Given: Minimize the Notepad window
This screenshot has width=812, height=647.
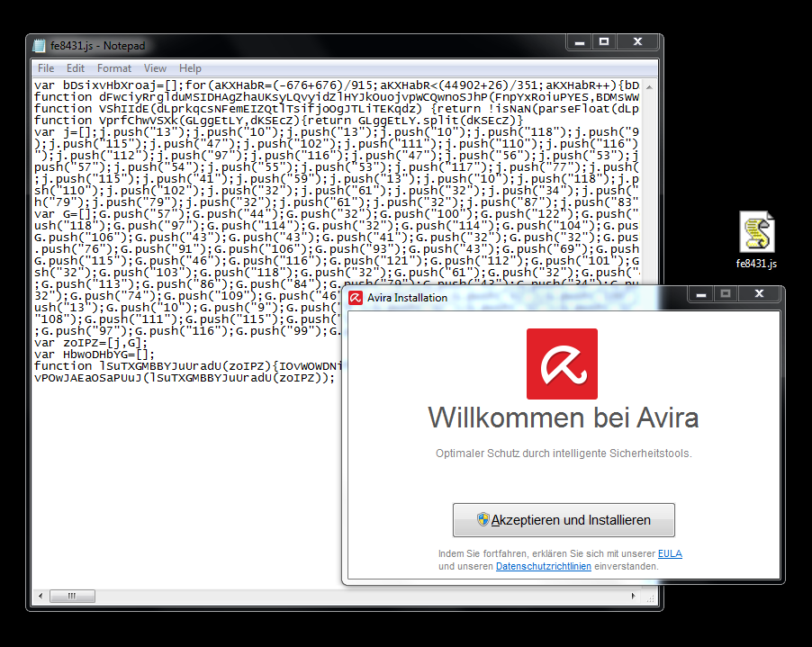Looking at the screenshot, I should pyautogui.click(x=580, y=42).
